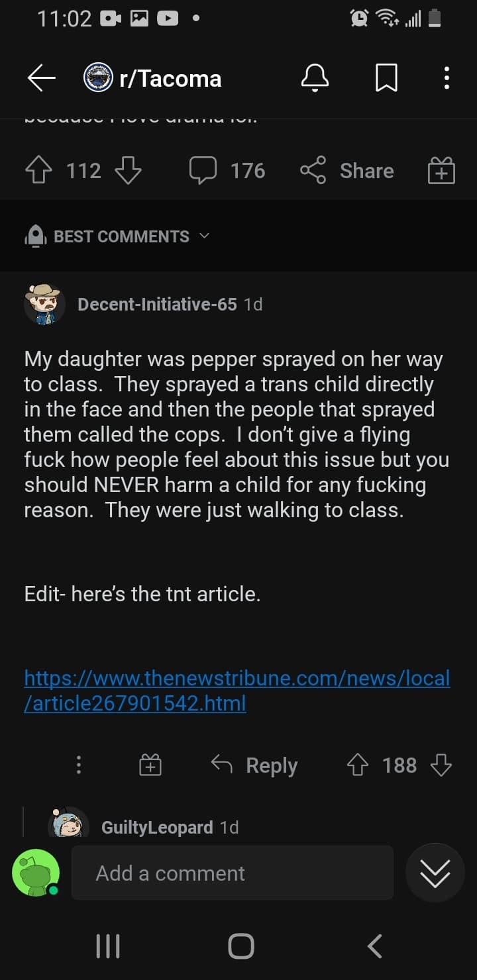Tap the back arrow icon

pyautogui.click(x=41, y=79)
